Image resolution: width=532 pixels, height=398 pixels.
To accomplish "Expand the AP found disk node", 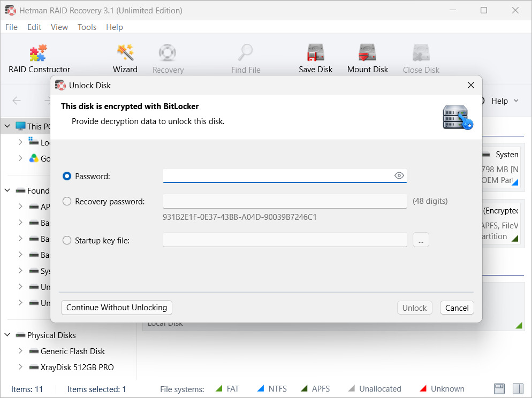I will point(20,206).
